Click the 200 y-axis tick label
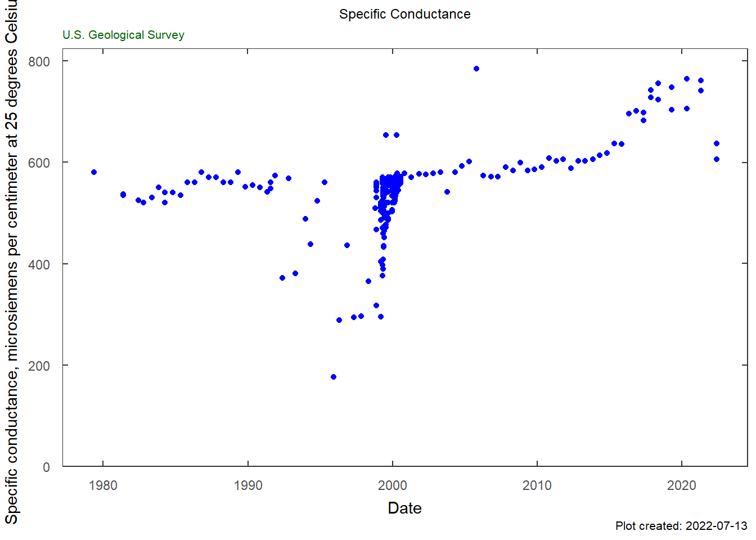Screen dimensions: 756x540 39,366
